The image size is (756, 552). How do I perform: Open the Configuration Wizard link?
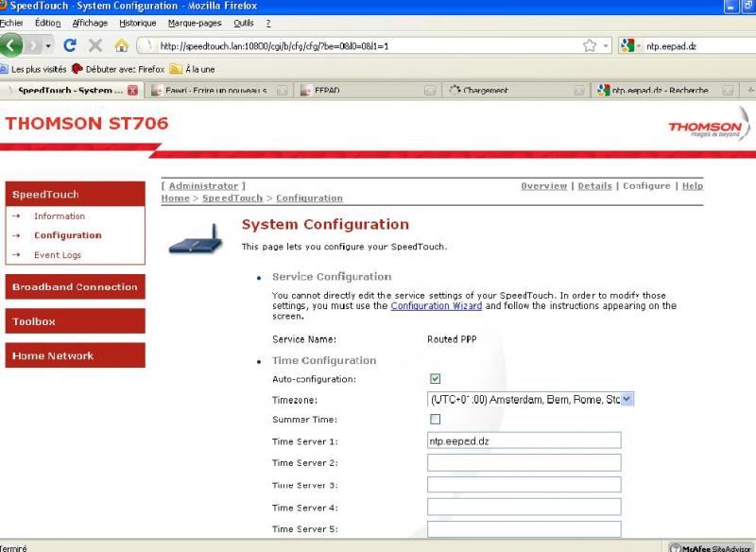tap(437, 305)
